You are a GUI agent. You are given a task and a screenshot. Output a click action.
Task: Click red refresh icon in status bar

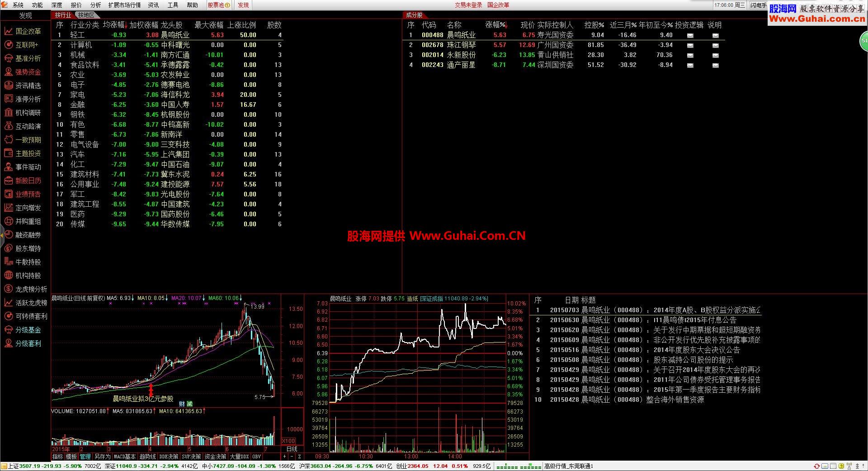coord(817,466)
